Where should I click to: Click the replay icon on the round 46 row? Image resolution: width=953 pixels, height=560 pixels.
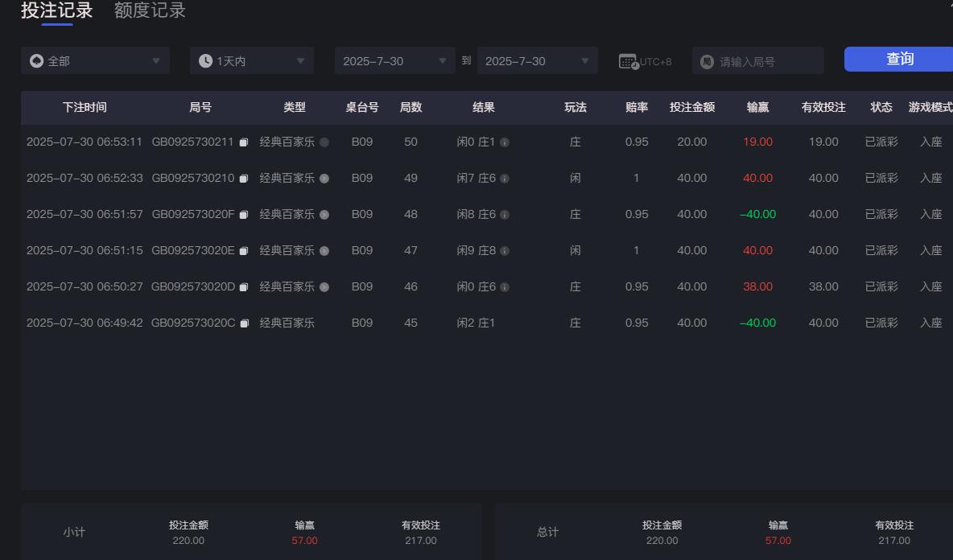(x=323, y=286)
